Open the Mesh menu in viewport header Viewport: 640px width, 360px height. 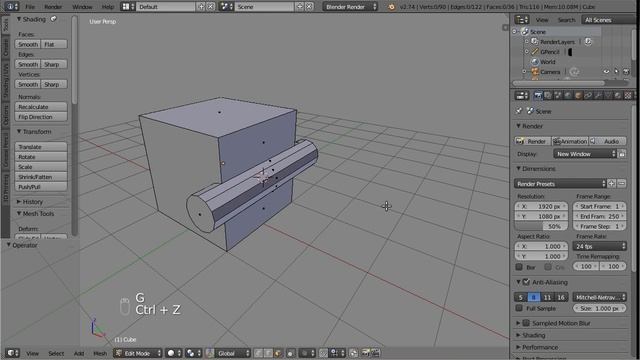100,353
